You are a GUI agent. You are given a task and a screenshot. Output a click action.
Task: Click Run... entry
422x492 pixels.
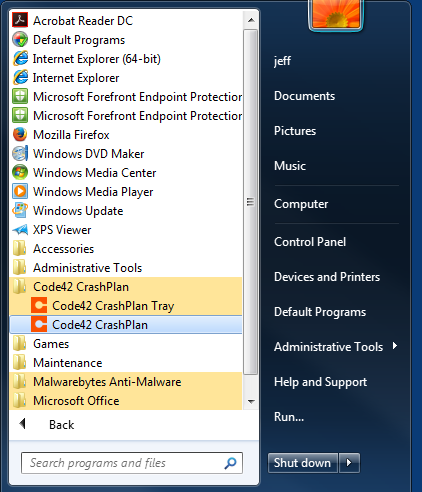pos(289,417)
